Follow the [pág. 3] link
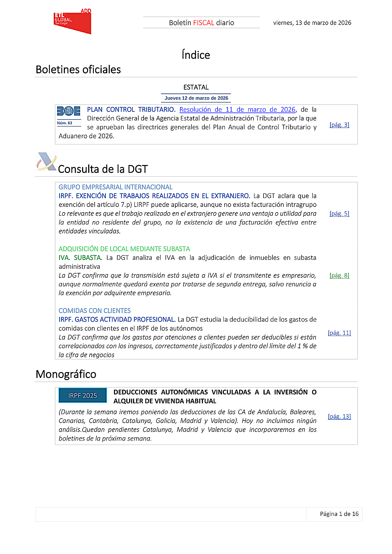The width and height of the screenshot is (392, 554). [x=339, y=125]
